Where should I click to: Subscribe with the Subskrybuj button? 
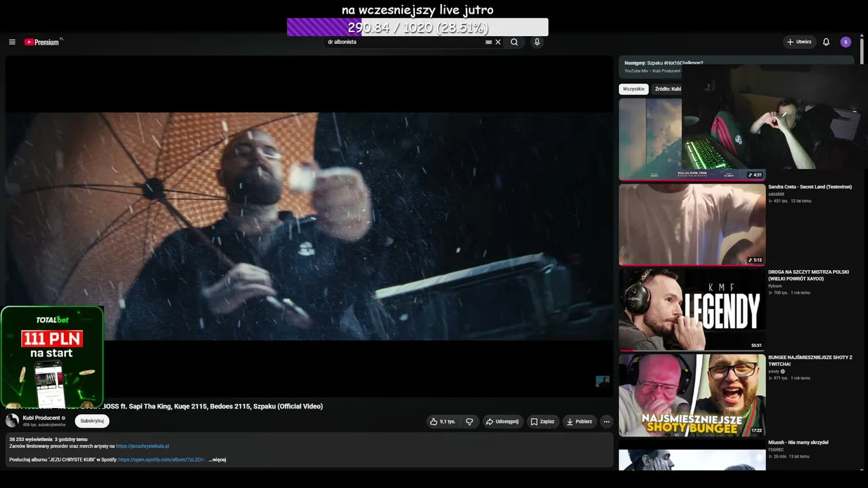coord(92,421)
